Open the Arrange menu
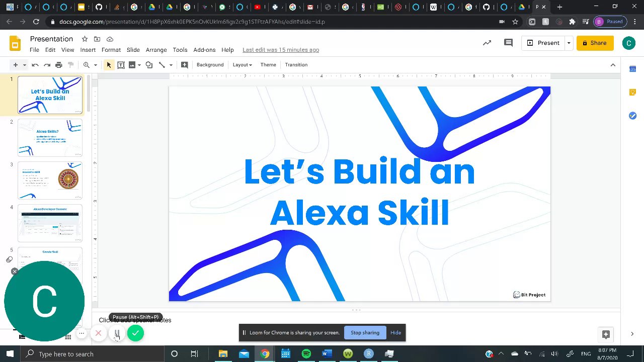 pos(156,50)
